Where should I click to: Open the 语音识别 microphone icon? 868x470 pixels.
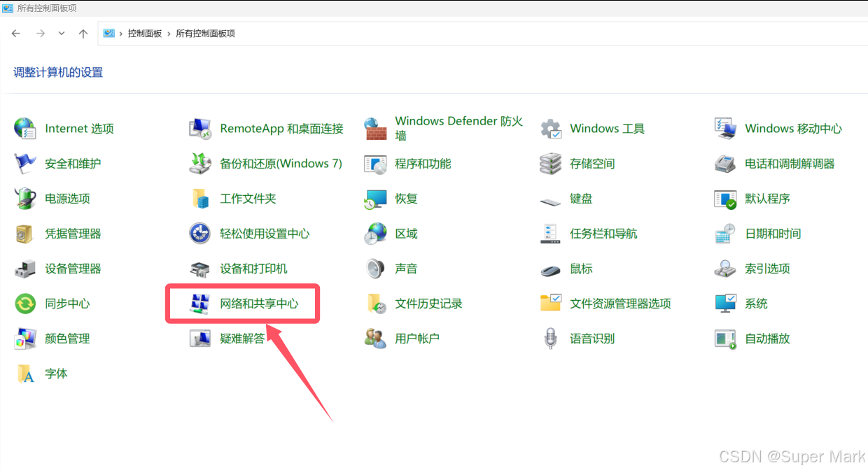[x=550, y=339]
